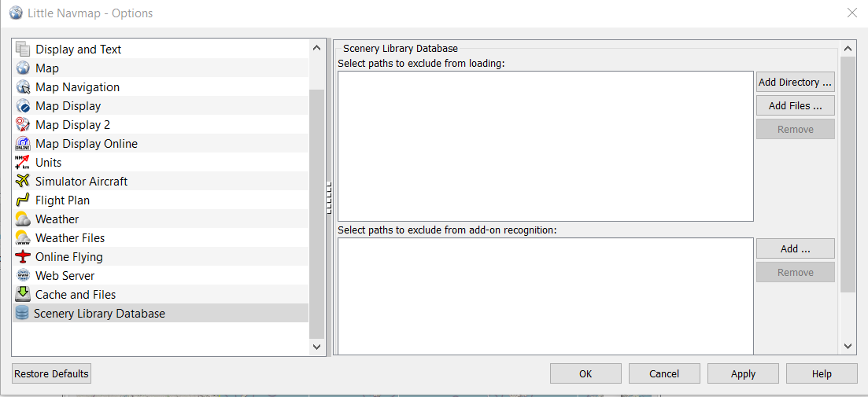Click the Cache and Files icon
The width and height of the screenshot is (868, 397).
pyautogui.click(x=23, y=294)
